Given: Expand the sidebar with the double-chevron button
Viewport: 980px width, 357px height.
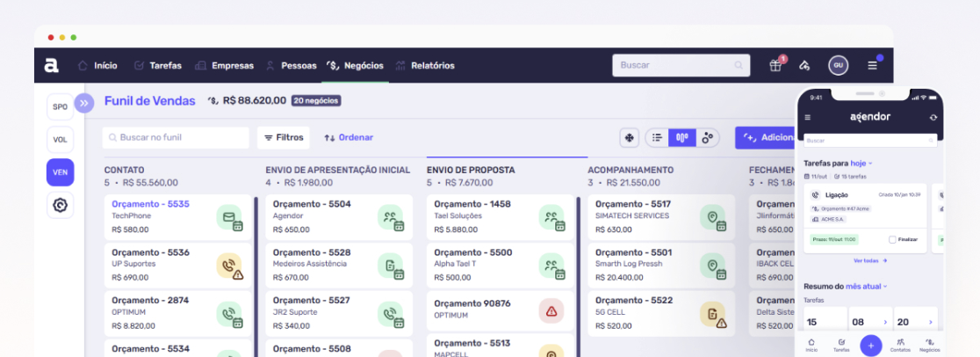Looking at the screenshot, I should pyautogui.click(x=84, y=103).
